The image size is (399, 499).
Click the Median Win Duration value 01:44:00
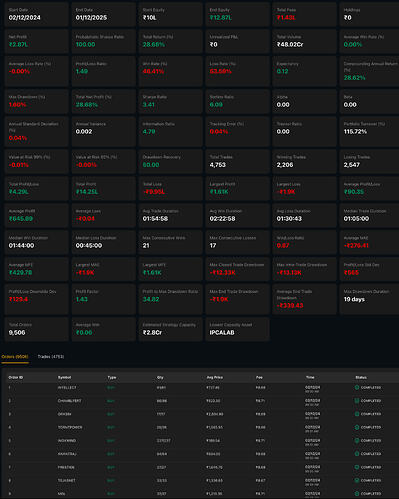coord(21,246)
